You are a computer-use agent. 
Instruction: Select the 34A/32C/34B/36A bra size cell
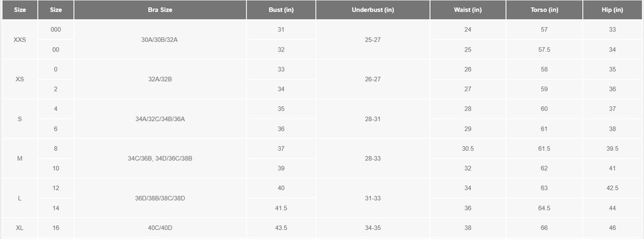pos(160,119)
